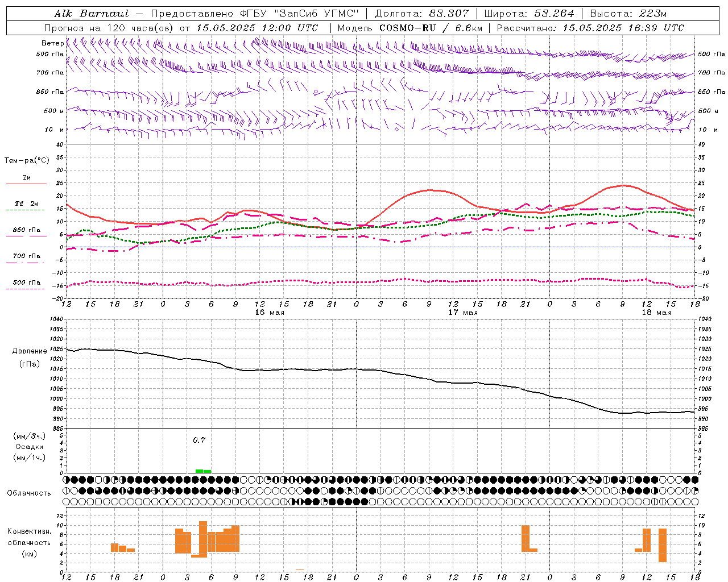
Task: Click the Долгота: 83.307 value
Action: pos(422,14)
